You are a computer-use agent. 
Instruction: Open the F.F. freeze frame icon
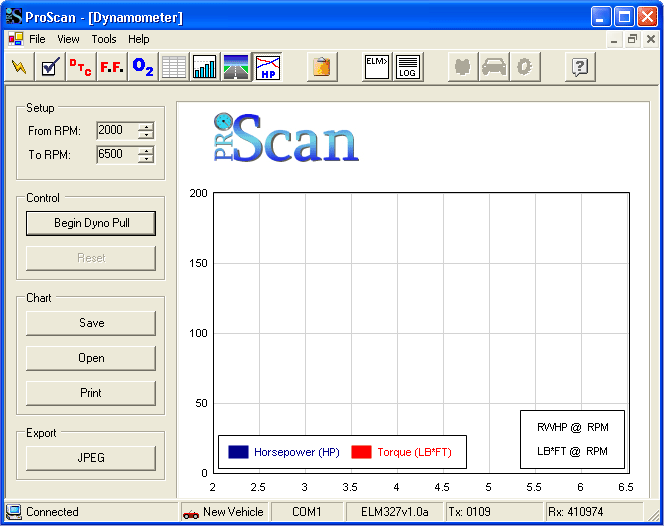(x=112, y=67)
